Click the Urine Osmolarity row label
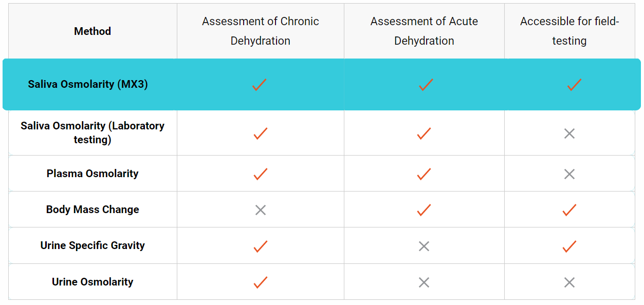 93,282
